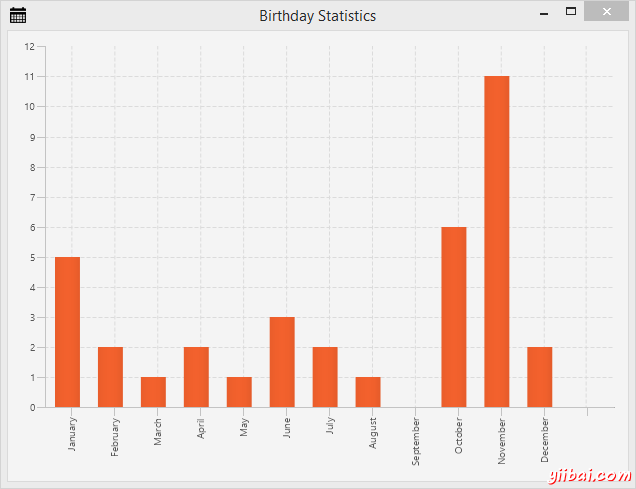Image resolution: width=636 pixels, height=489 pixels.
Task: Click the September axis label
Action: (x=416, y=440)
